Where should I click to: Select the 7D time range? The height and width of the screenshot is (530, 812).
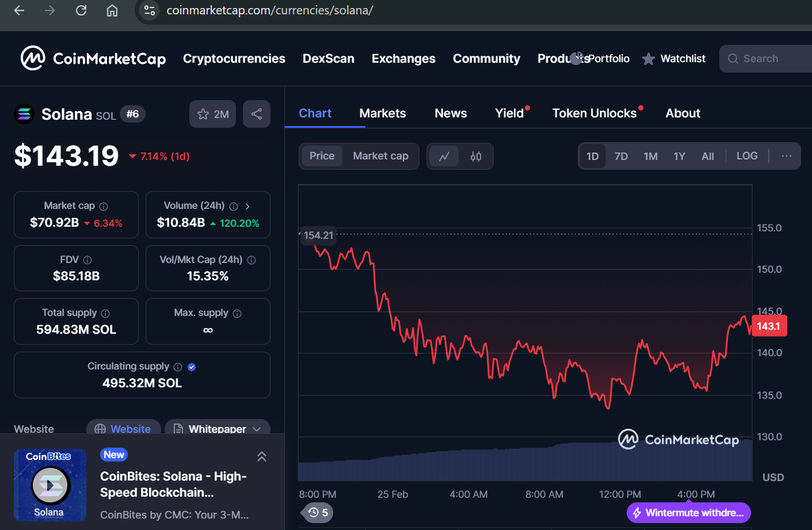click(x=621, y=157)
